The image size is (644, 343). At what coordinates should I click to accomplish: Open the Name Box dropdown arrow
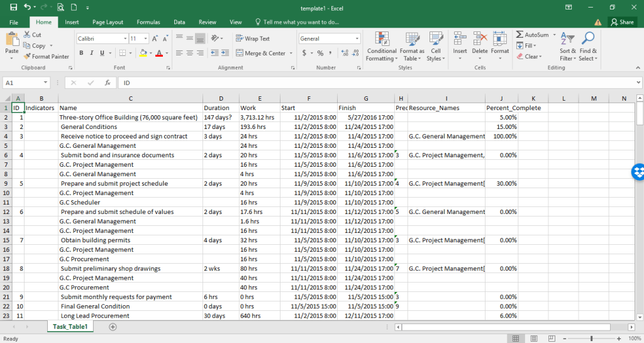tap(45, 82)
